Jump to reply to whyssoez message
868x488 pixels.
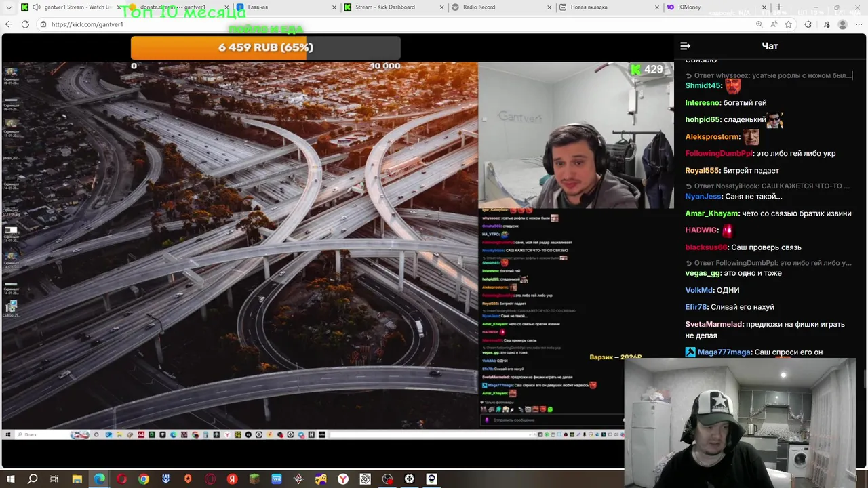[x=768, y=75]
